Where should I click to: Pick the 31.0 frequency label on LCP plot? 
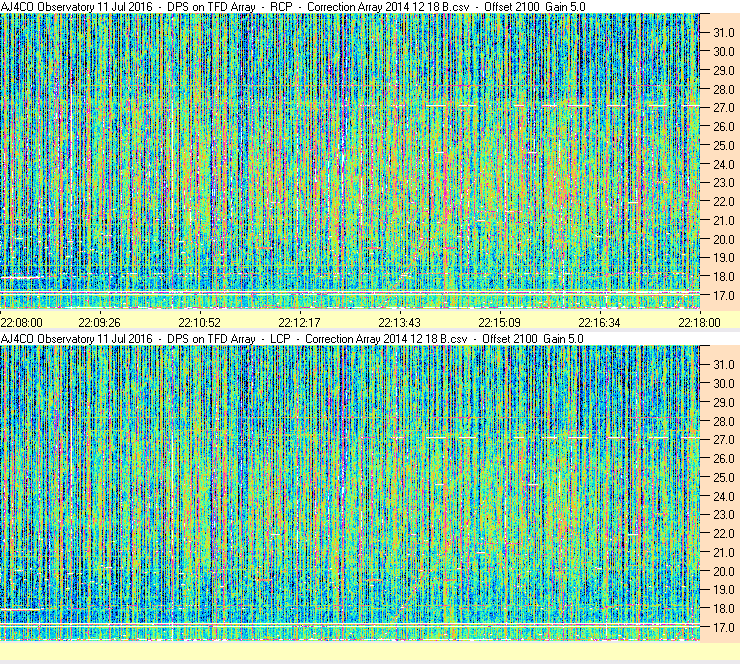point(724,364)
